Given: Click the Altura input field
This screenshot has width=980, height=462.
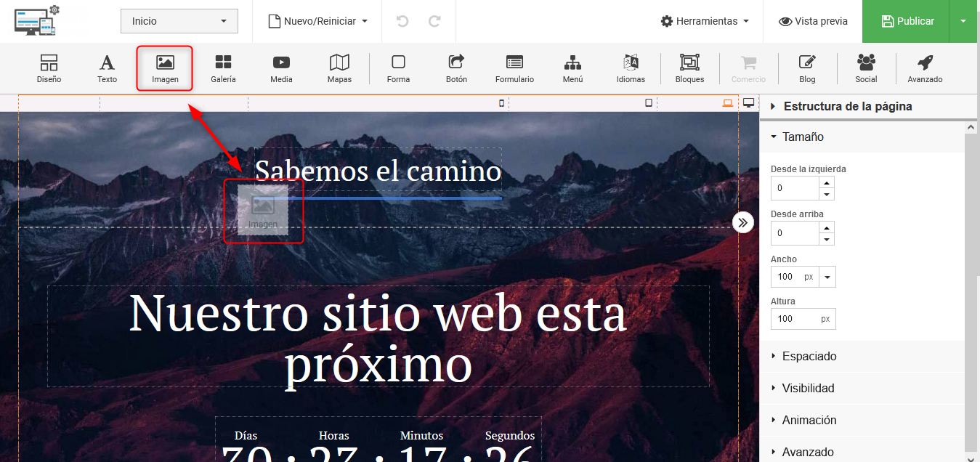Looking at the screenshot, I should pyautogui.click(x=795, y=319).
